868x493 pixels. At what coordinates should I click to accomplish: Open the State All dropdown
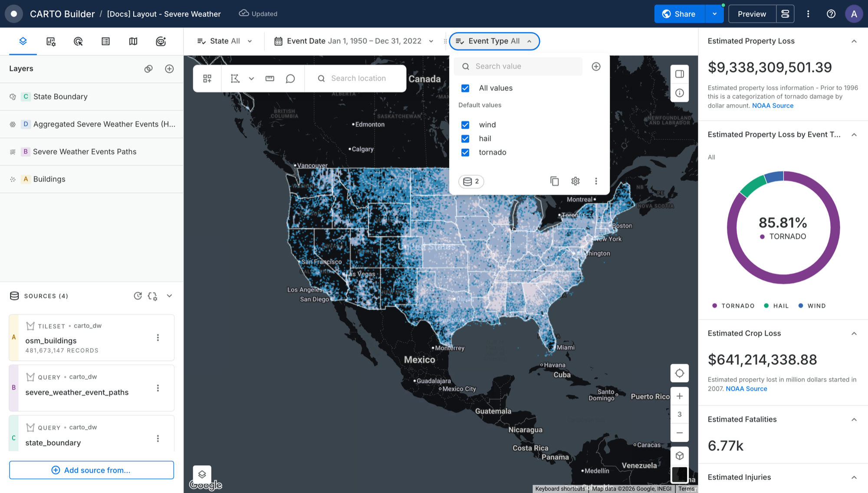224,41
